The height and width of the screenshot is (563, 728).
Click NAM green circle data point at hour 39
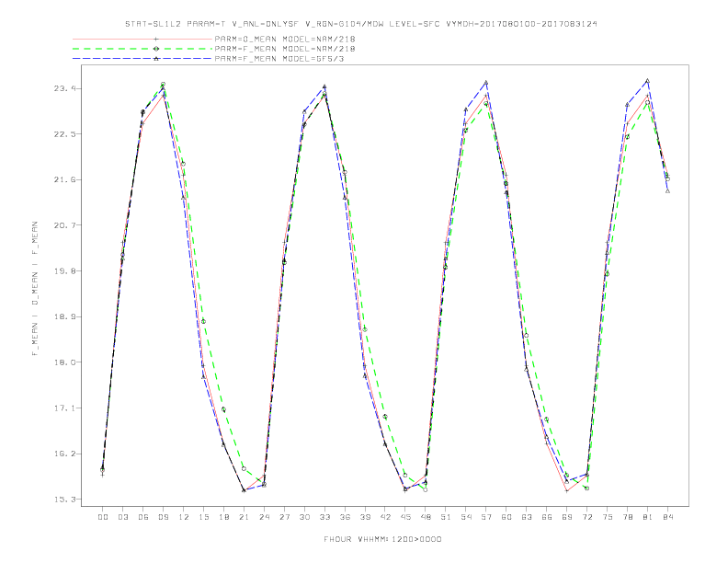pos(365,330)
